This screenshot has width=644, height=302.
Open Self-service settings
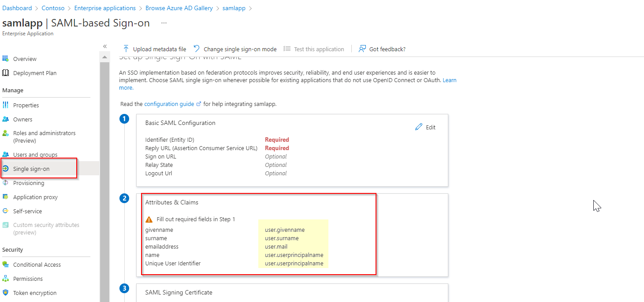tap(27, 211)
